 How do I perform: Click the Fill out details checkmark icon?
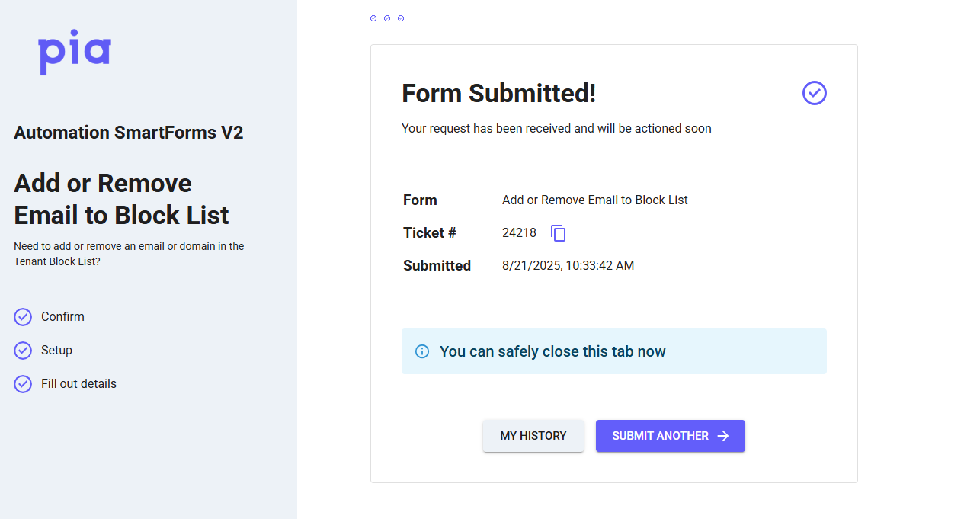(x=23, y=384)
